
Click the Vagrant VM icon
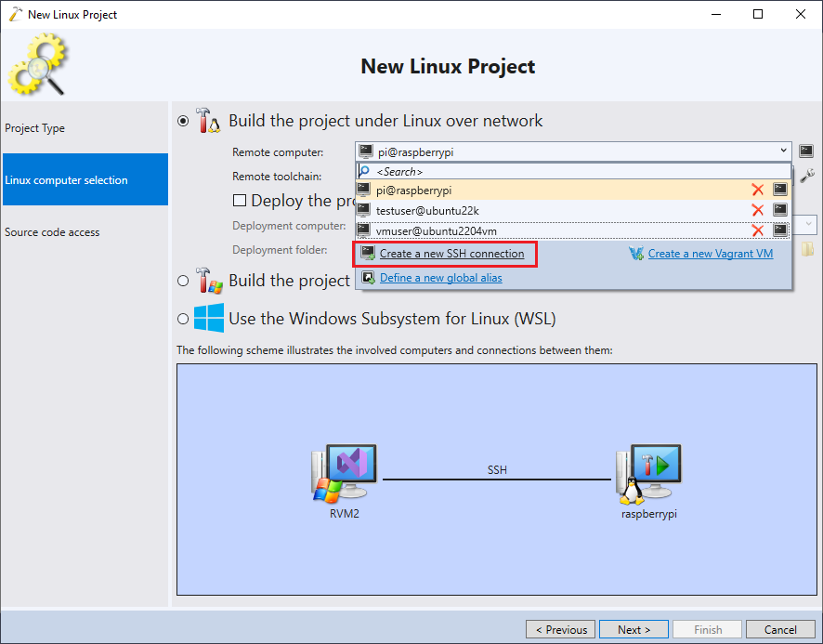point(636,254)
